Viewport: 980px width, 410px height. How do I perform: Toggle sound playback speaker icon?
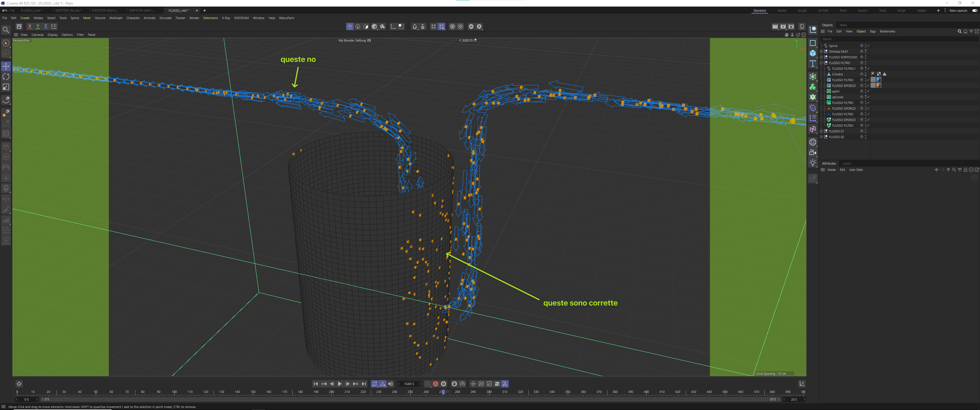[390, 384]
